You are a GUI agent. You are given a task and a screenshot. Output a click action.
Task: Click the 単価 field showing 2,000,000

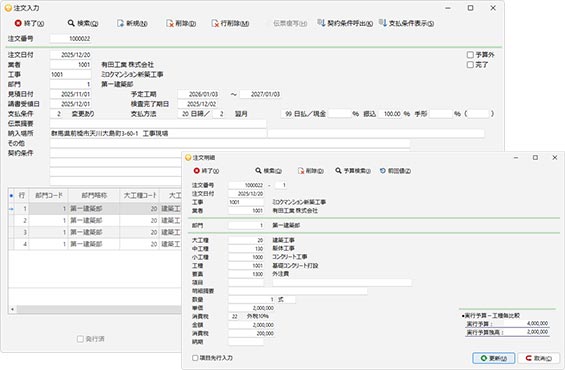point(252,308)
